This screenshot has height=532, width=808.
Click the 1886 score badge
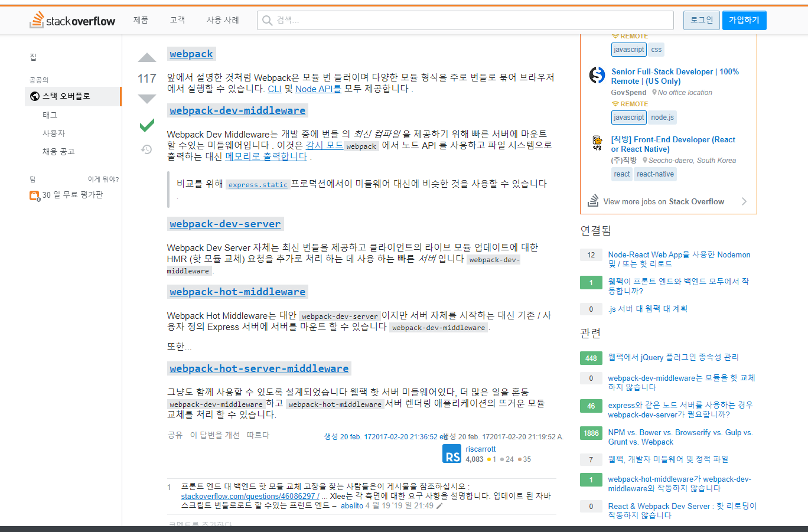(x=591, y=433)
